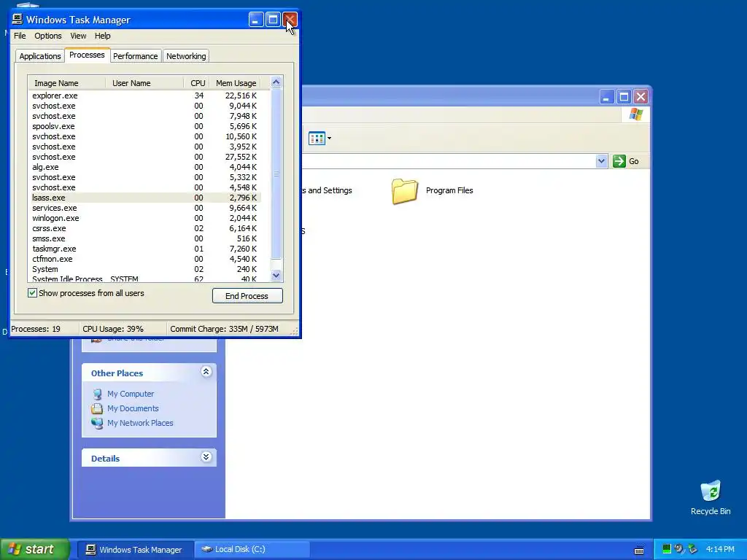Collapse the Other Places panel
This screenshot has width=747, height=560.
[206, 371]
